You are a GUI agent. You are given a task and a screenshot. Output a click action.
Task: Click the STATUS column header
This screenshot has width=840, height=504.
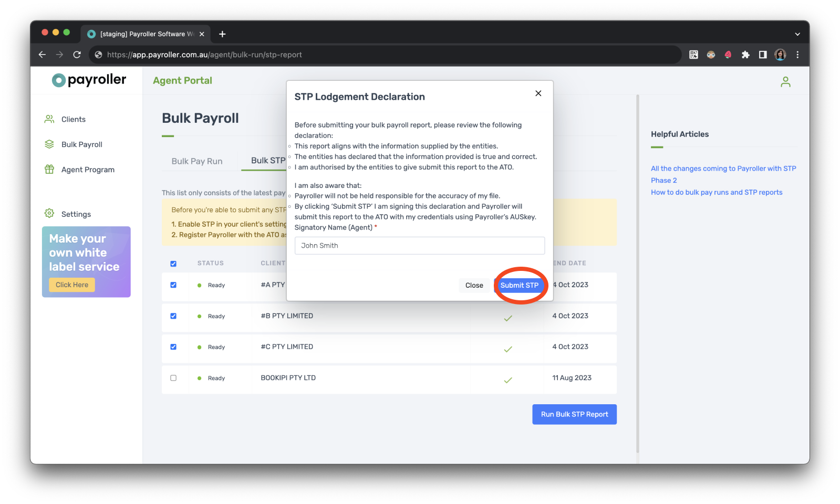[211, 264]
